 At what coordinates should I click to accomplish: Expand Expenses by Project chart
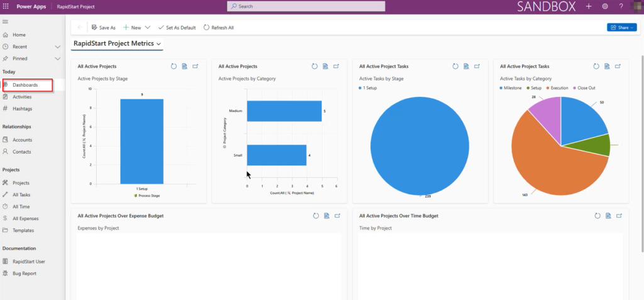338,216
